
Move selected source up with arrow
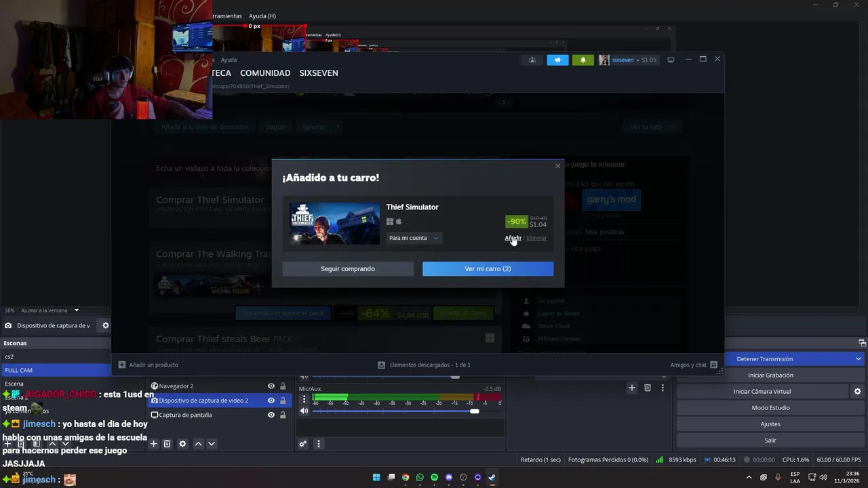198,444
